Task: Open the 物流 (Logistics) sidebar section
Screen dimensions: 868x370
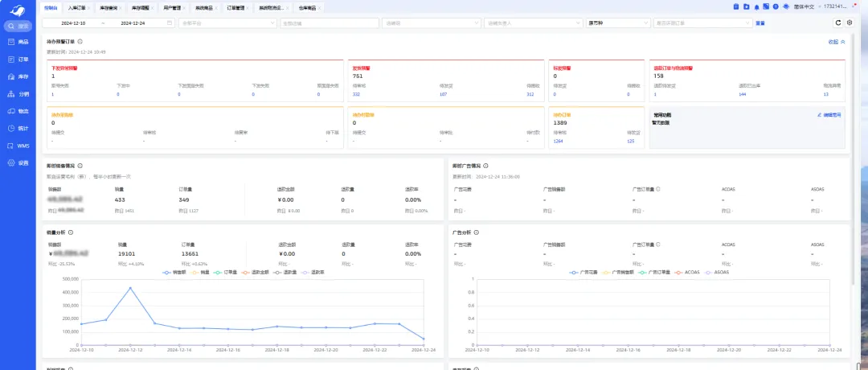Action: pos(18,111)
